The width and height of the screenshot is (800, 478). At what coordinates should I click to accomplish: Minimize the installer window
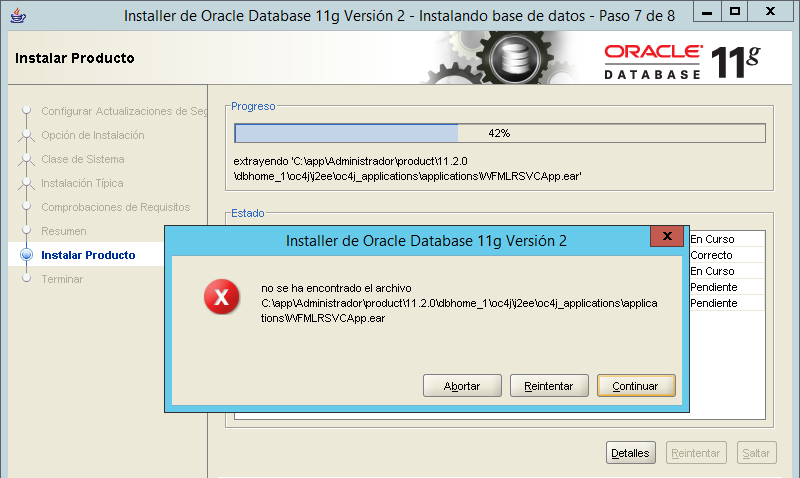click(x=707, y=11)
